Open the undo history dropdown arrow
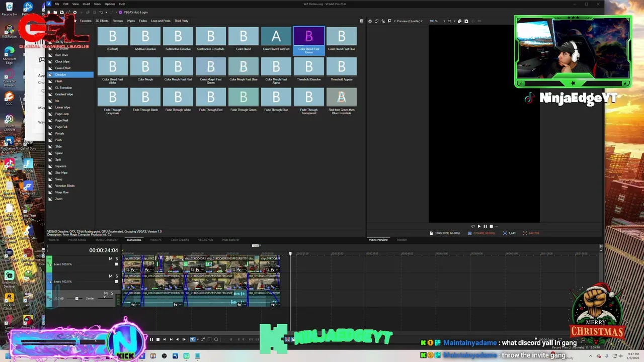 105,12
